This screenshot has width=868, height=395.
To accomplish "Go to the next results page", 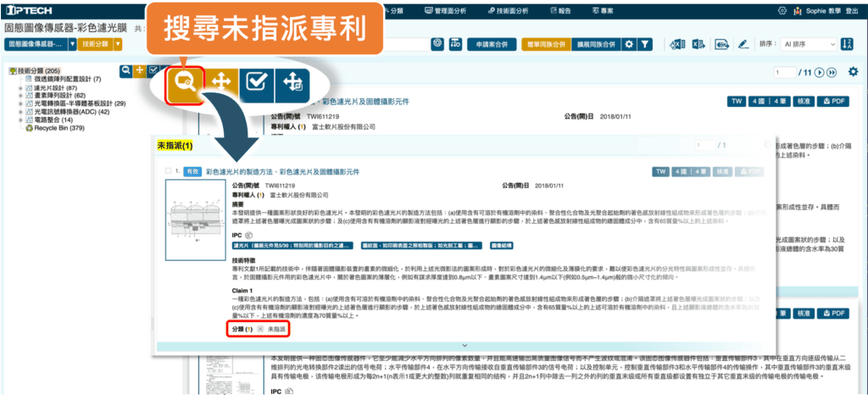I will pyautogui.click(x=818, y=73).
